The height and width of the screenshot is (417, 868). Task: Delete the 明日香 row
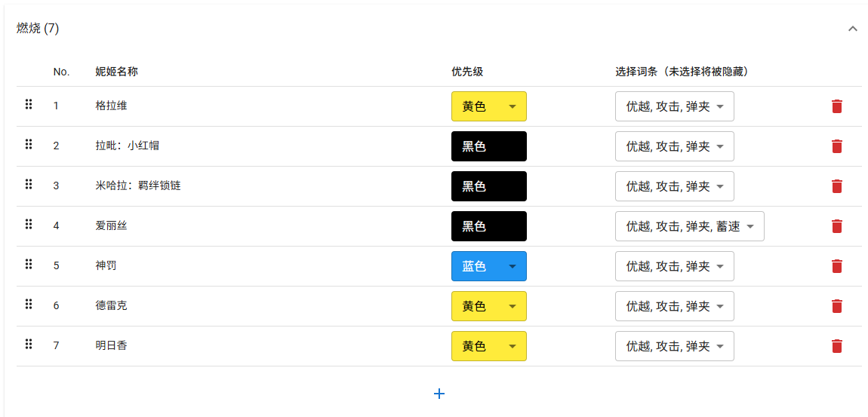[836, 346]
